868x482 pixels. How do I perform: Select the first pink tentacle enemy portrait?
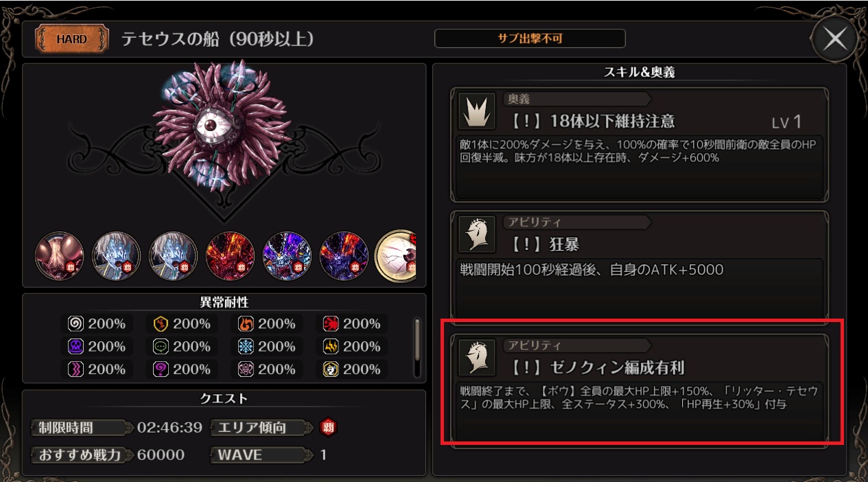click(x=60, y=256)
